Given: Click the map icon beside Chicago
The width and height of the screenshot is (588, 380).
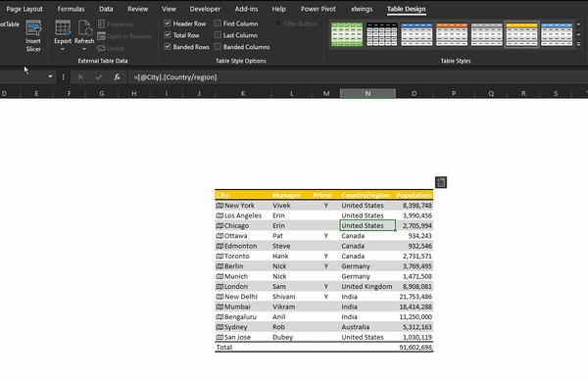Looking at the screenshot, I should 220,225.
